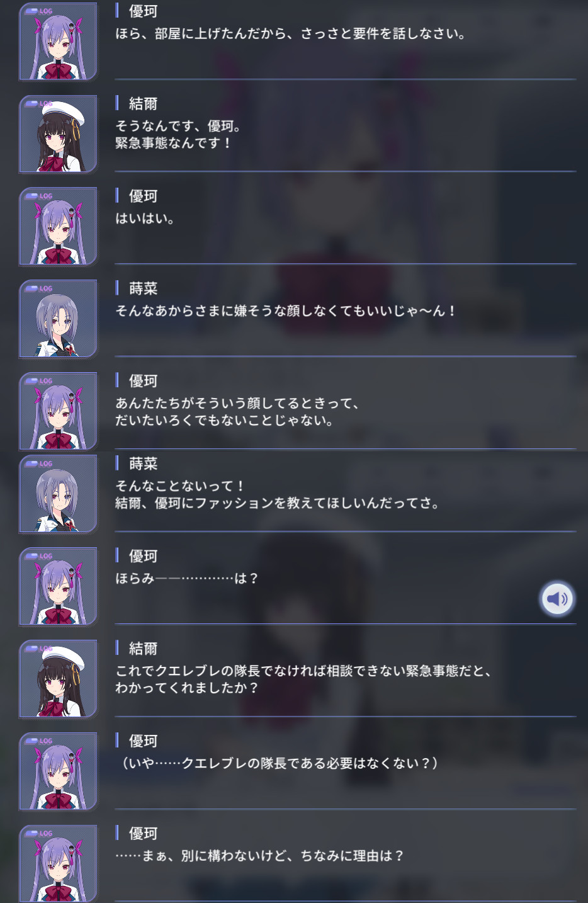Click 優珂's portrait beside 「ちなみに理由は?」
Viewport: 588px width, 903px height.
click(x=59, y=864)
